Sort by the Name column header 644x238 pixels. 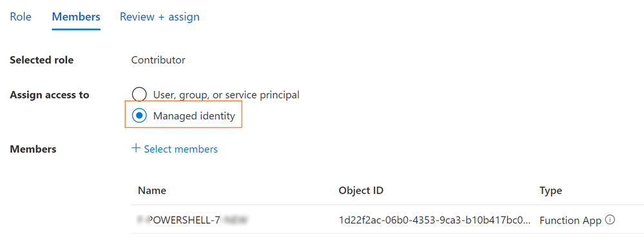click(152, 191)
